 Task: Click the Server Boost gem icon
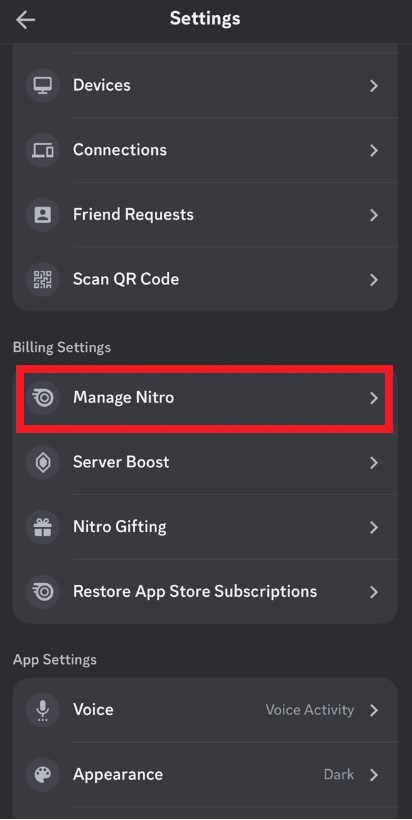click(42, 462)
